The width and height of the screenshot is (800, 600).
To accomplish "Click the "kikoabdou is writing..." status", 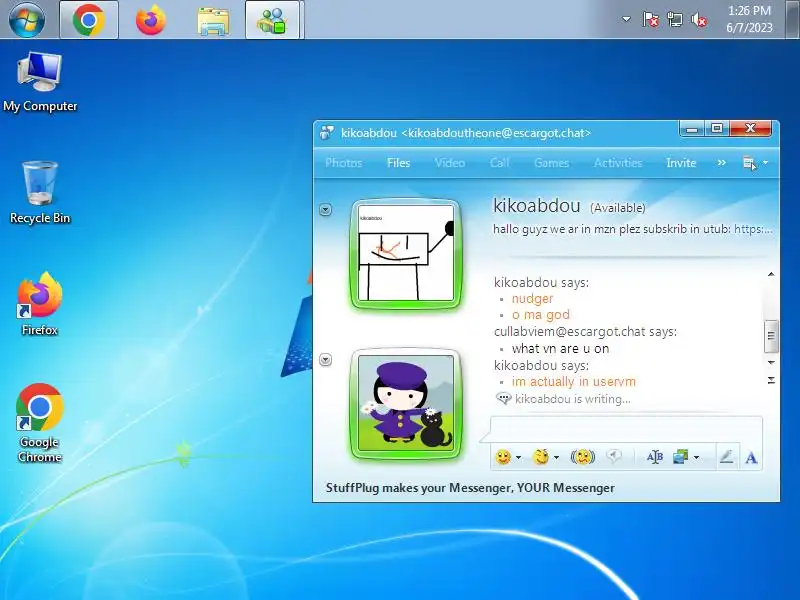I will pos(572,399).
